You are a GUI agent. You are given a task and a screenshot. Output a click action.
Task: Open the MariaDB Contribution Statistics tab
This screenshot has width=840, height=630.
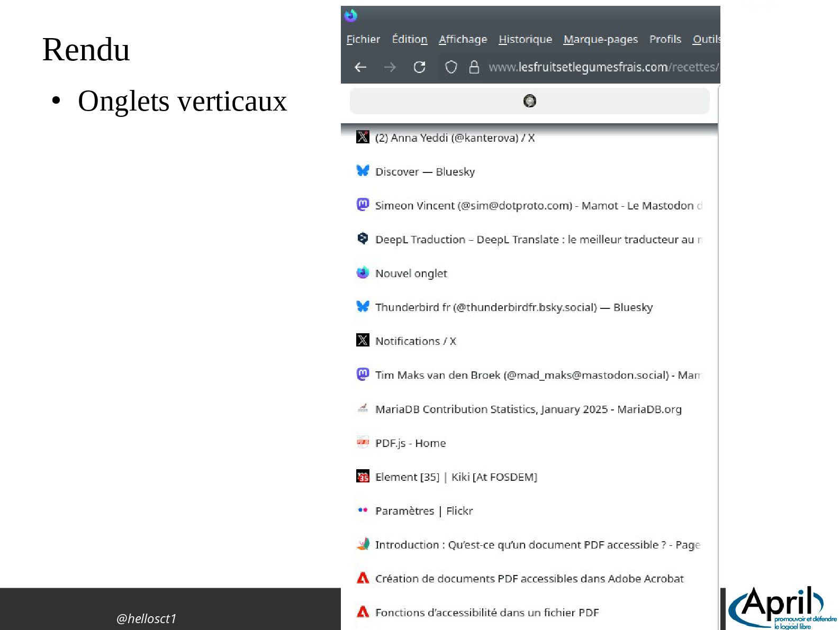coord(528,409)
